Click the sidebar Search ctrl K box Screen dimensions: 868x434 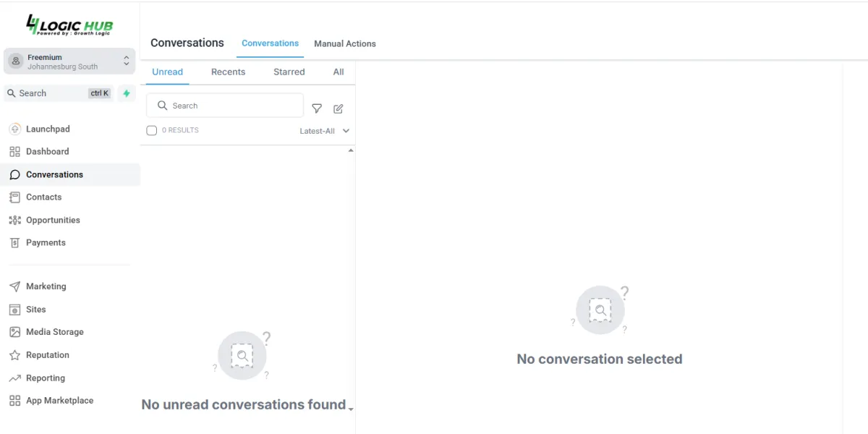tap(59, 93)
